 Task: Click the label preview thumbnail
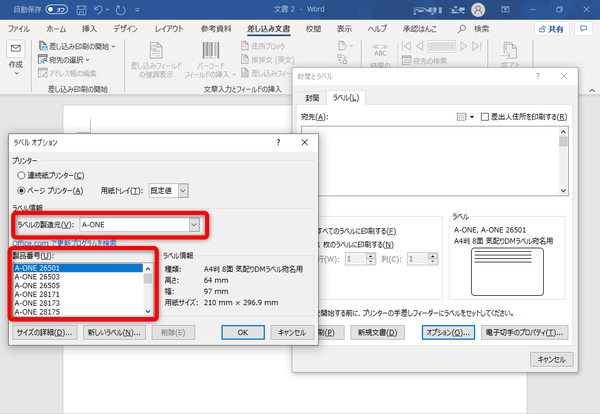tap(507, 272)
